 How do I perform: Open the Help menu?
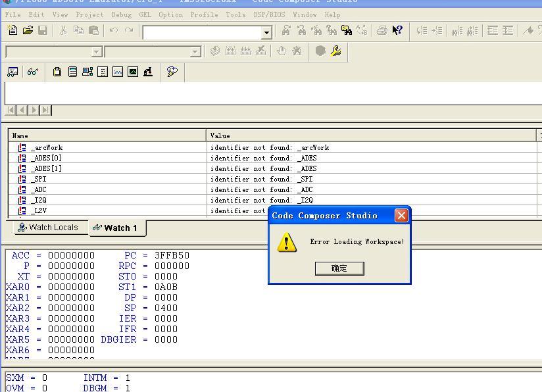[x=332, y=15]
